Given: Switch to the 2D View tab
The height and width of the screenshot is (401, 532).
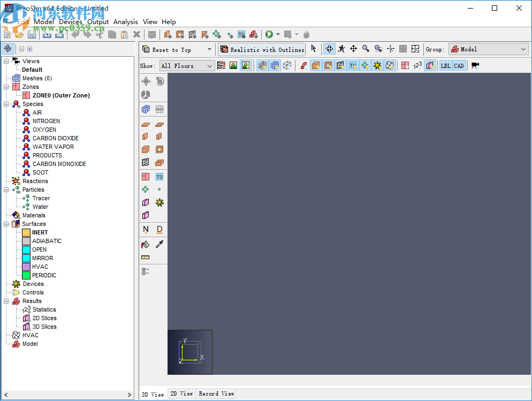Looking at the screenshot, I should pos(181,394).
